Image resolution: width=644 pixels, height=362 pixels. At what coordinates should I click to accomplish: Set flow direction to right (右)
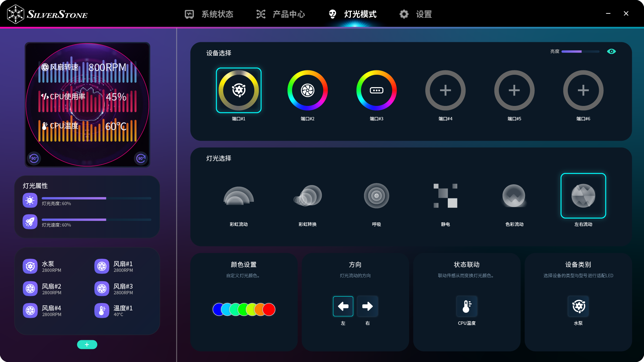367,306
